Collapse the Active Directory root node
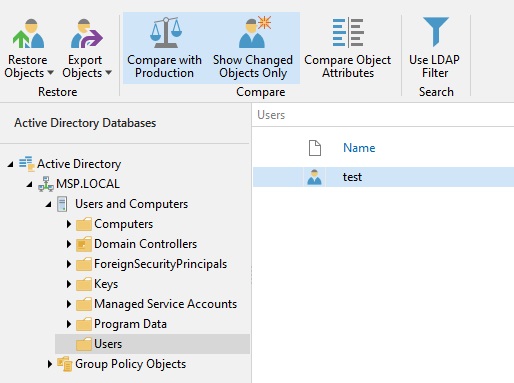The image size is (514, 383). 11,164
